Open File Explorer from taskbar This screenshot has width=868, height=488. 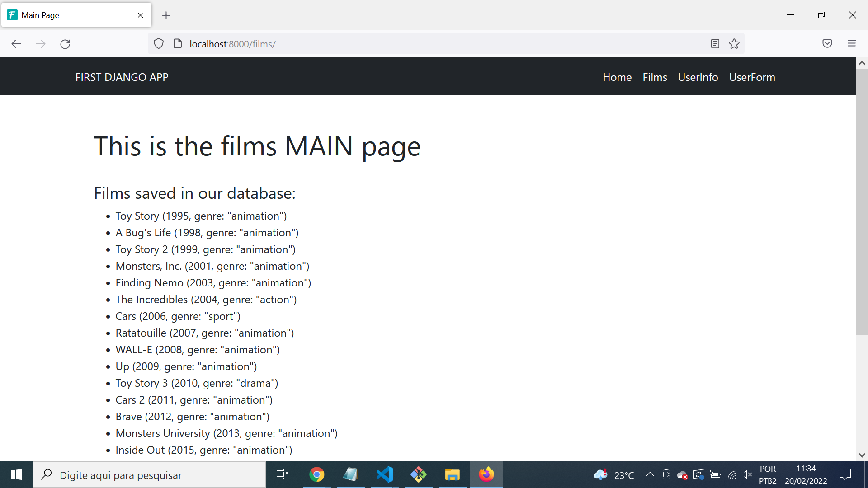point(452,474)
